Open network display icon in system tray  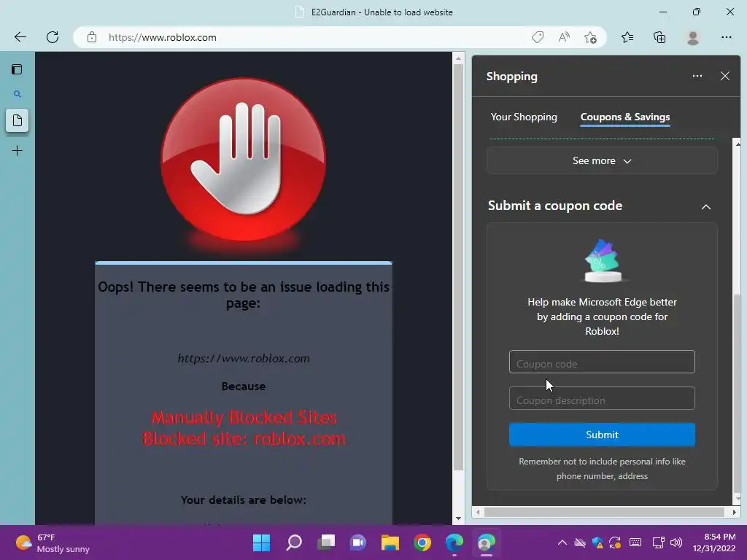[x=658, y=542]
